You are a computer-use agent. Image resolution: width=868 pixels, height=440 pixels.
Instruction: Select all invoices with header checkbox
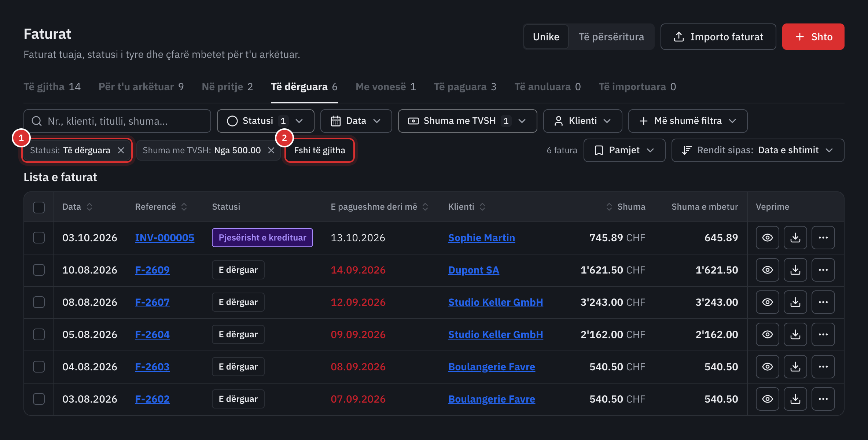[39, 207]
